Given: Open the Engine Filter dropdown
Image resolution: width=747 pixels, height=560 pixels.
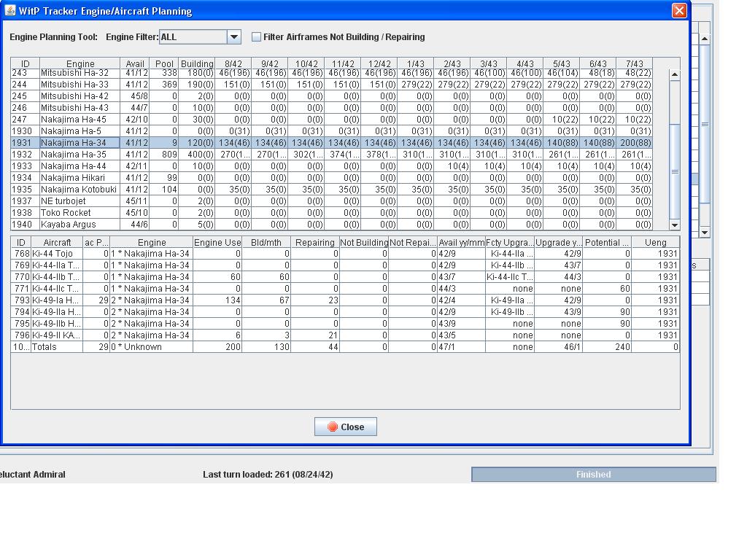Looking at the screenshot, I should point(234,36).
